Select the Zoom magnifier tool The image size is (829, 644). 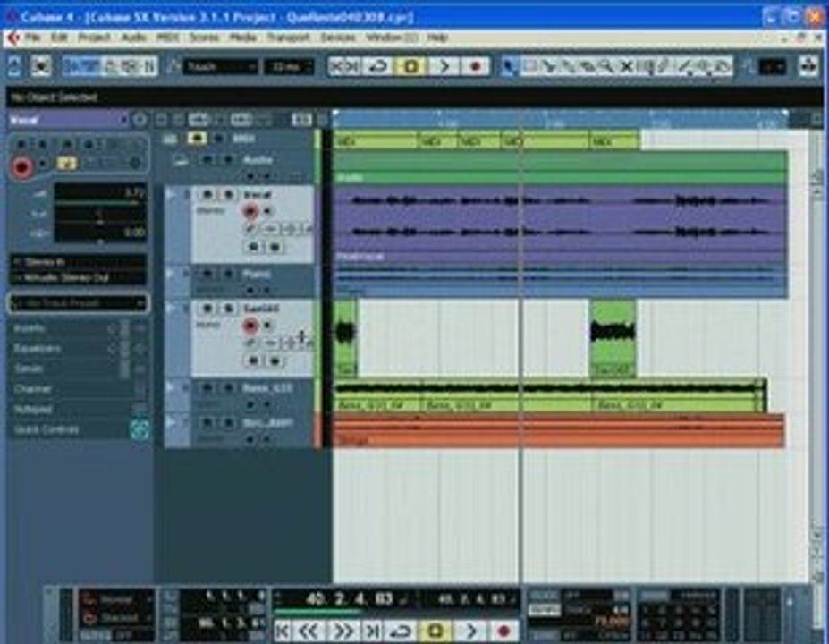[607, 66]
